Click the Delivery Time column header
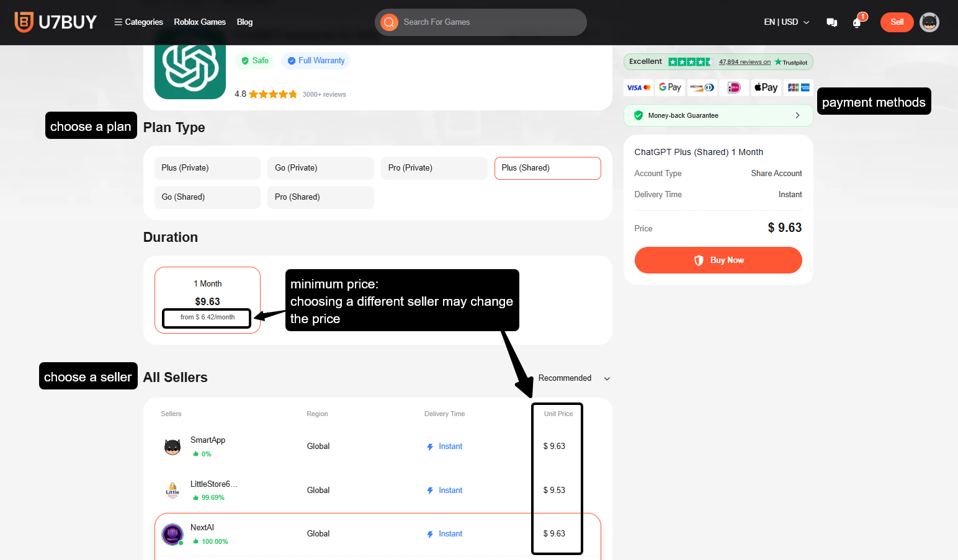 click(444, 414)
